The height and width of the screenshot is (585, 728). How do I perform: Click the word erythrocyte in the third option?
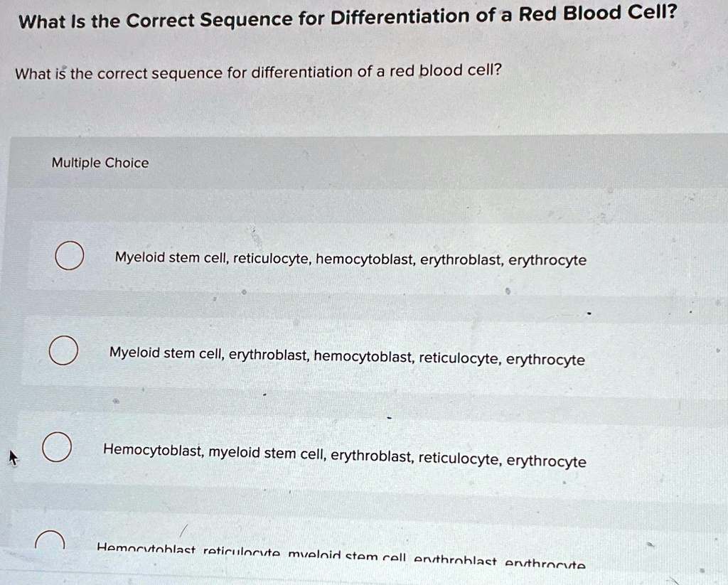(546, 461)
